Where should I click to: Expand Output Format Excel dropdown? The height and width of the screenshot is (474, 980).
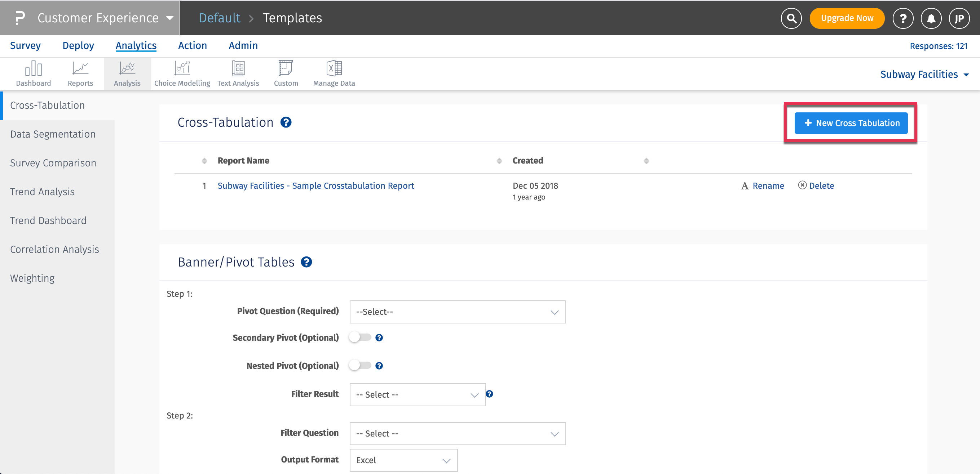coord(403,460)
